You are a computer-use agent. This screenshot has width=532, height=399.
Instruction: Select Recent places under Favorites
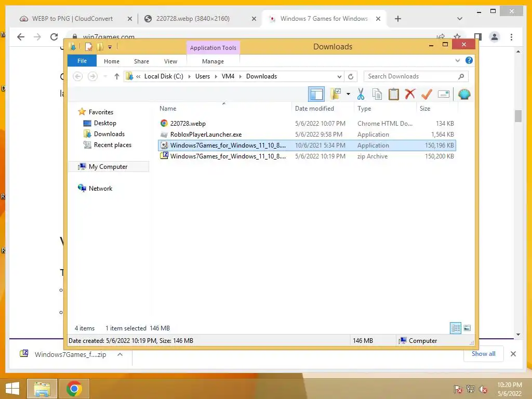pyautogui.click(x=107, y=145)
